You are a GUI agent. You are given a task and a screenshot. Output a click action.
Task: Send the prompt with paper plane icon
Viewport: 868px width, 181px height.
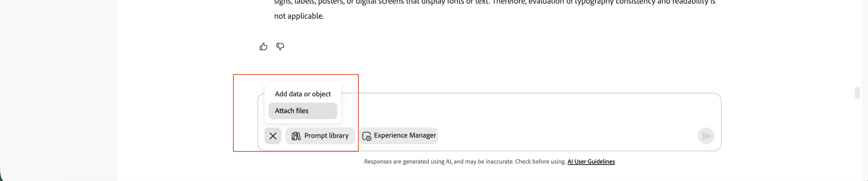coord(706,136)
